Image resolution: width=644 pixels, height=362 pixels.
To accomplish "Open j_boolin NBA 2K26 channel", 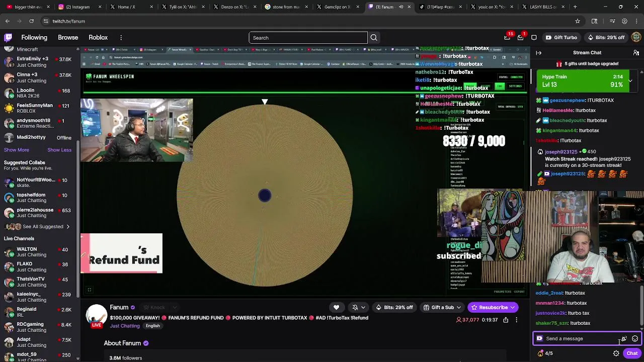I will 39,94.
